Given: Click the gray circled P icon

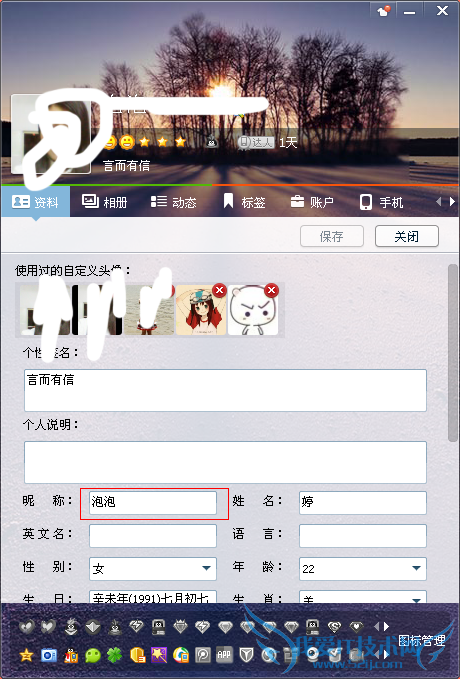Looking at the screenshot, I should (x=202, y=655).
